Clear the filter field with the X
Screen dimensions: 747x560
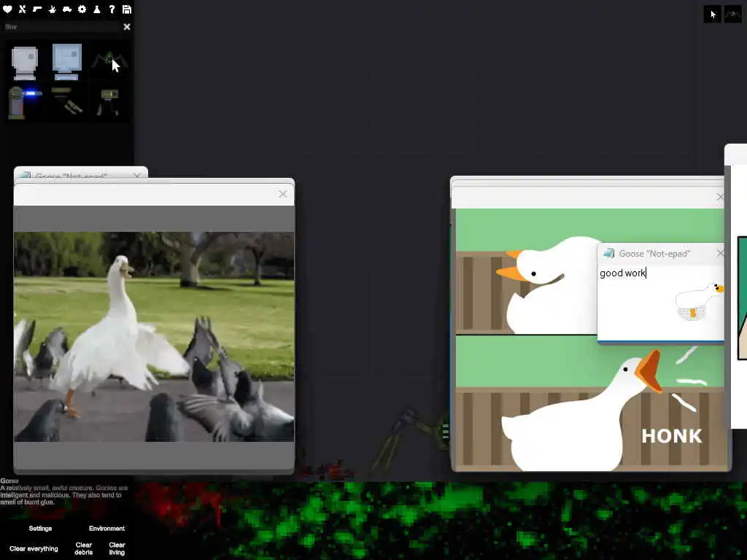pos(127,27)
